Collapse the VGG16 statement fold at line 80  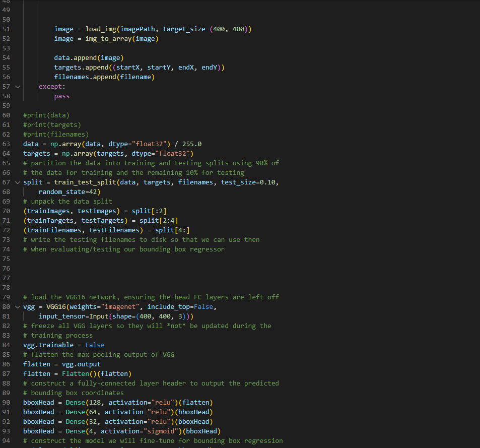[x=18, y=307]
